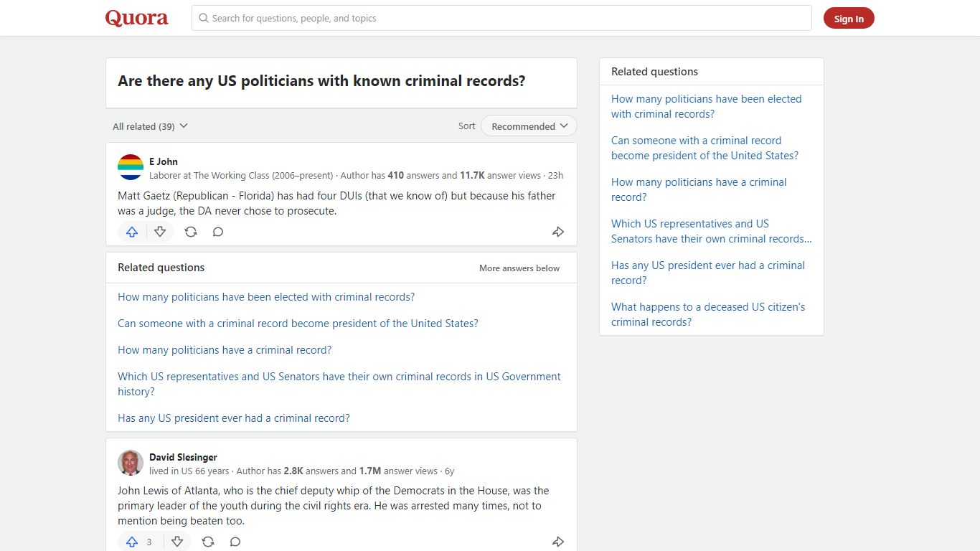The image size is (980, 551).
Task: Click the John Lewis answer text
Action: coord(333,506)
